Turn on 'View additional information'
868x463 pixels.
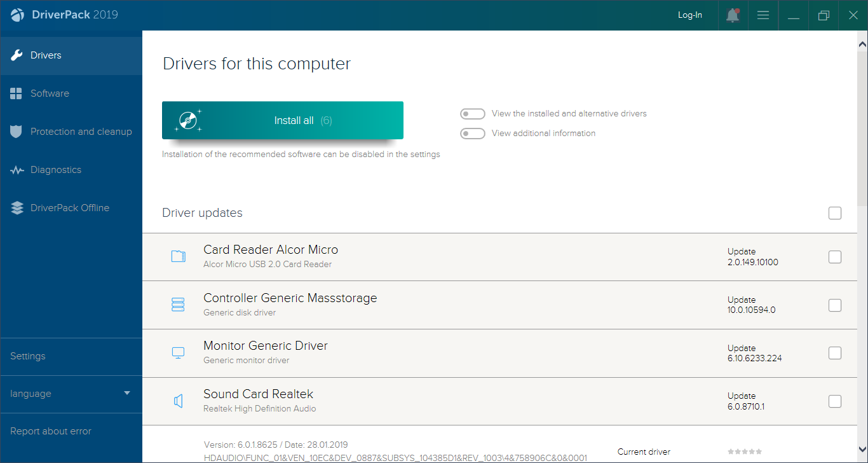coord(473,133)
